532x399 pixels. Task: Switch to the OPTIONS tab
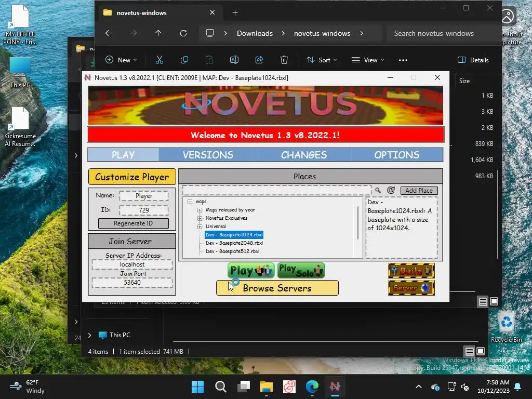tap(396, 155)
